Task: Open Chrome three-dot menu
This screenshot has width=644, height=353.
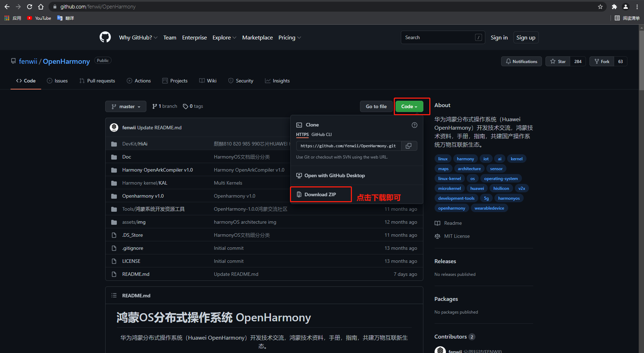Action: pyautogui.click(x=637, y=7)
